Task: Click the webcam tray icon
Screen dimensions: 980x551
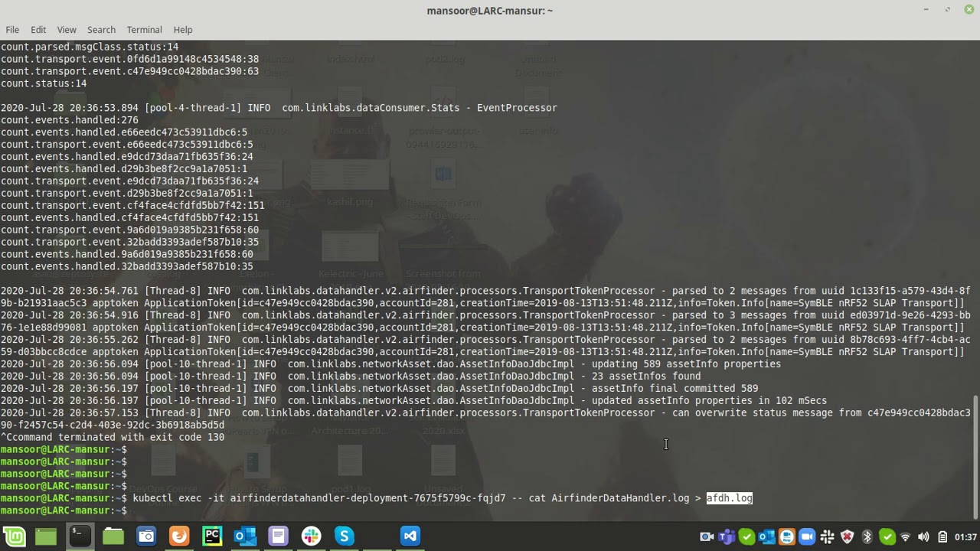Action: coord(707,536)
